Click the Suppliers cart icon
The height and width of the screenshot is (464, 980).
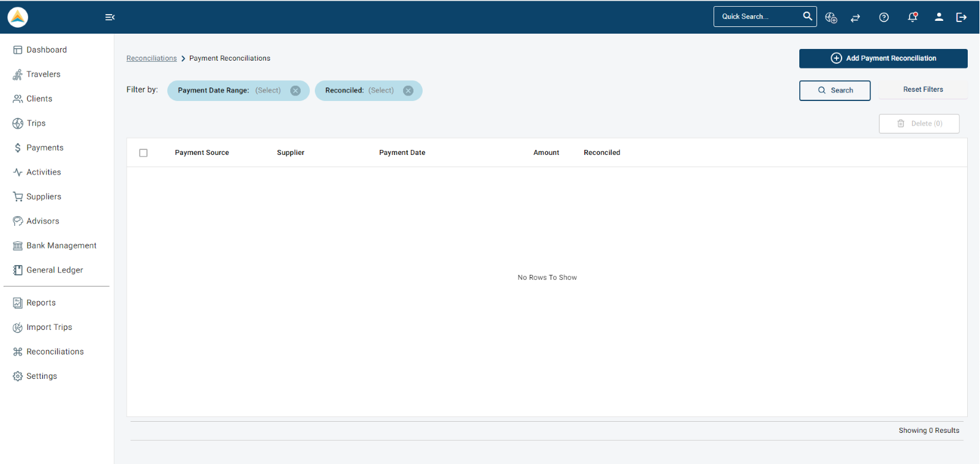click(x=18, y=197)
